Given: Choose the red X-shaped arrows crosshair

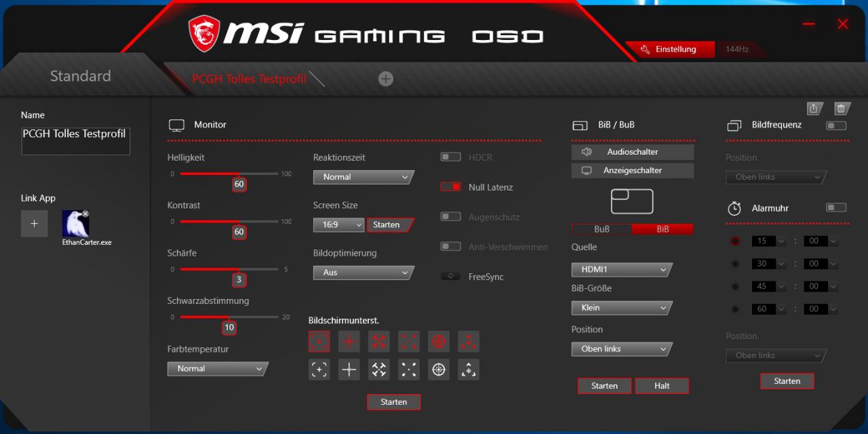Looking at the screenshot, I should click(x=379, y=341).
